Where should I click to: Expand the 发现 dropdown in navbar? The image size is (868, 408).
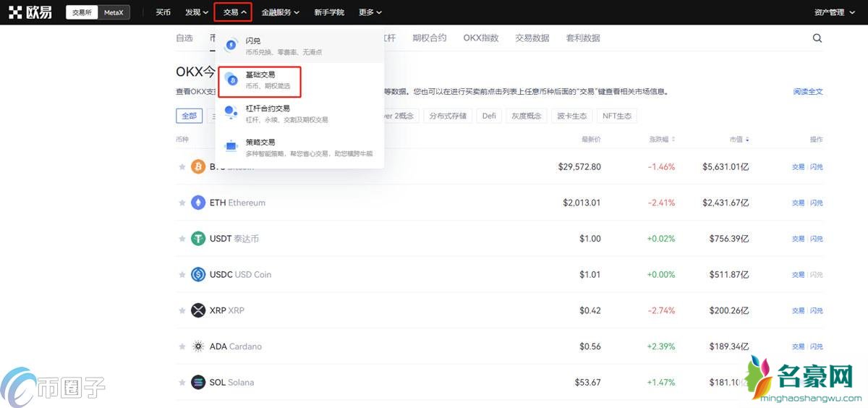click(196, 12)
